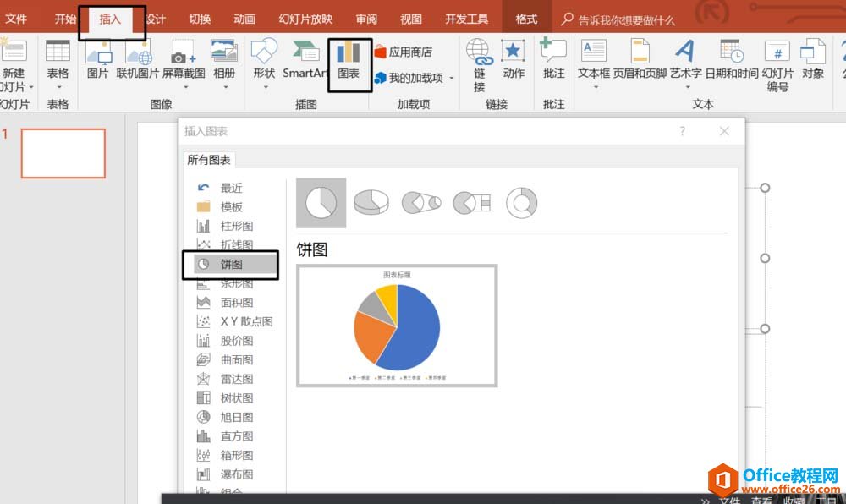The image size is (846, 504).
Task: Click the pie chart preview thumbnail
Action: tap(397, 326)
